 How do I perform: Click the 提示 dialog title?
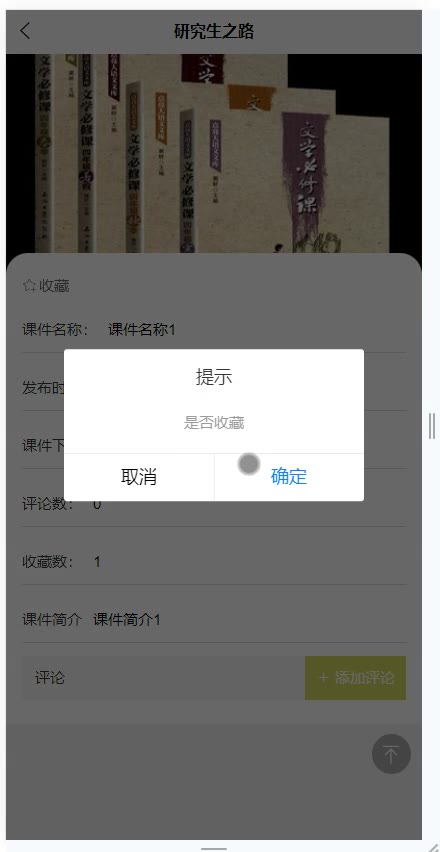(x=214, y=377)
